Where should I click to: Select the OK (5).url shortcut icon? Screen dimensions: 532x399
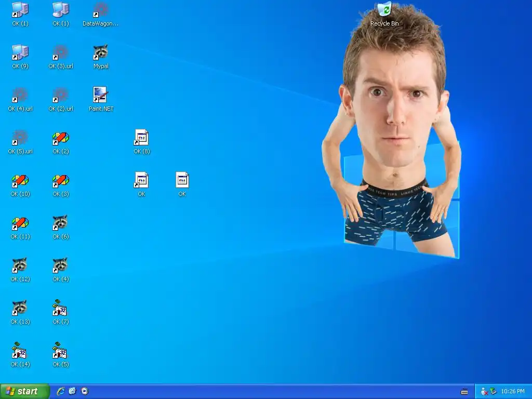(20, 142)
